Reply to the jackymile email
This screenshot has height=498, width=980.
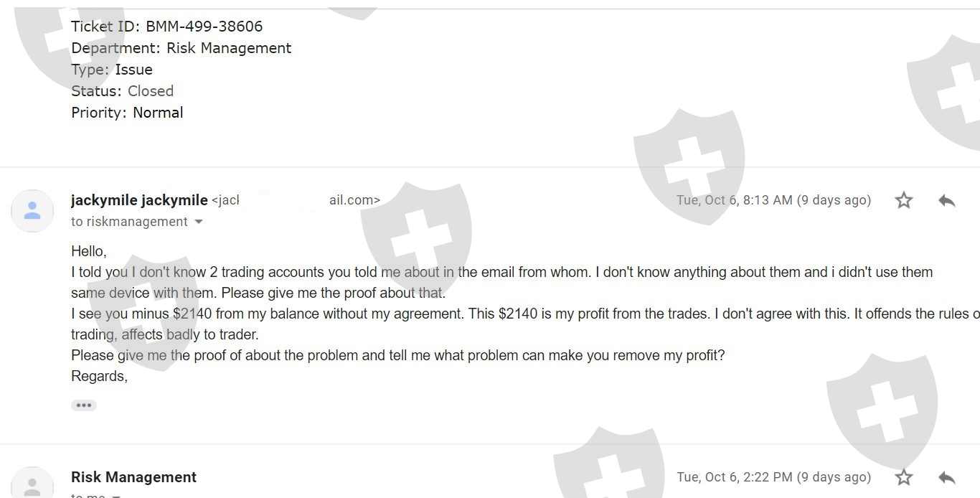click(x=946, y=200)
